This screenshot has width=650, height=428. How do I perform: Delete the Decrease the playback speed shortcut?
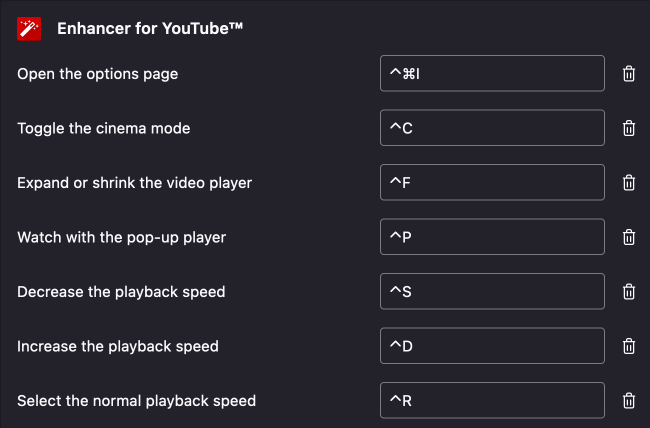(x=629, y=292)
